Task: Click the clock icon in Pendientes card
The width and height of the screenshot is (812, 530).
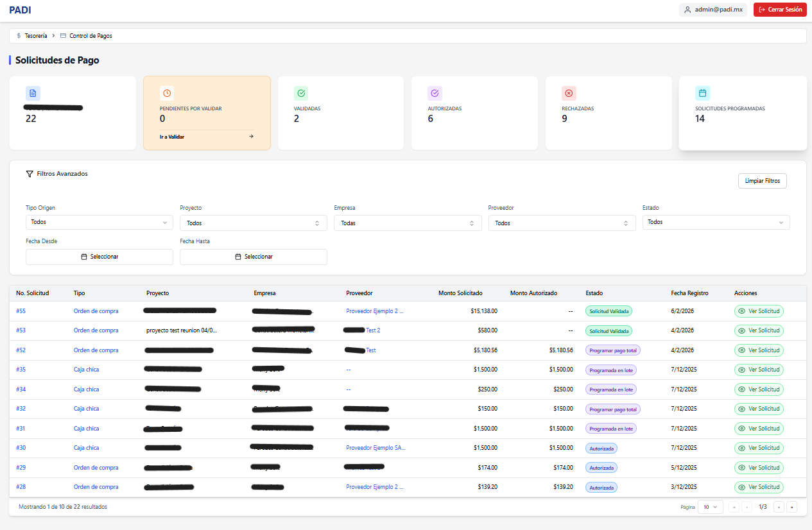Action: pyautogui.click(x=167, y=93)
